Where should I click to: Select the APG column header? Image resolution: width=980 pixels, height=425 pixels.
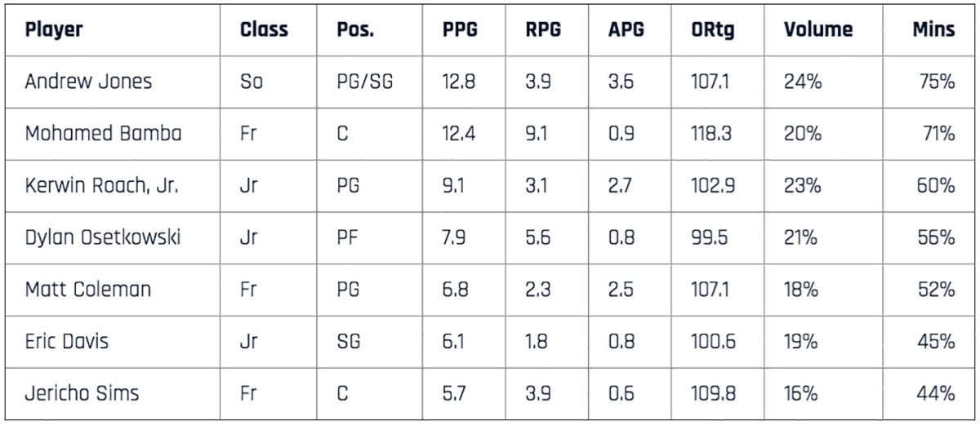pos(626,30)
